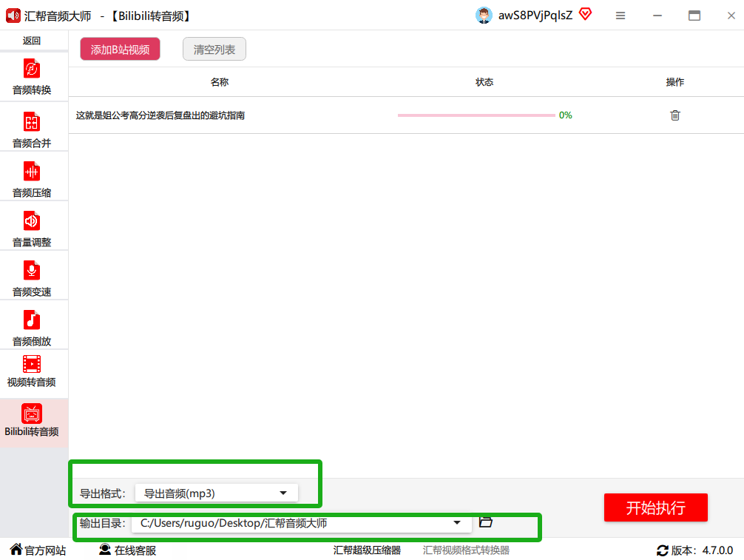The image size is (744, 560).
Task: Open the 汇帮超级压缩器 link
Action: click(x=367, y=550)
